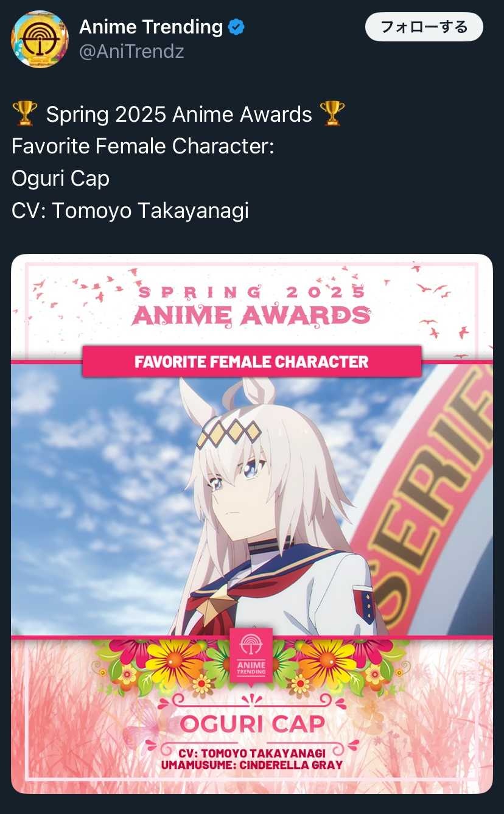Click the 'SPRING 2025 ANIME AWARDS' image heading
Viewport: 504px width, 814px height.
(x=251, y=304)
